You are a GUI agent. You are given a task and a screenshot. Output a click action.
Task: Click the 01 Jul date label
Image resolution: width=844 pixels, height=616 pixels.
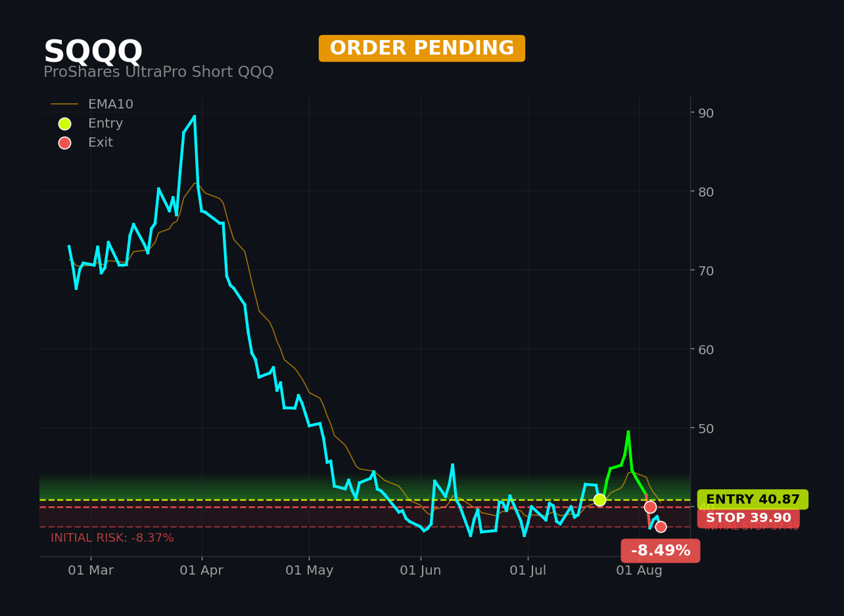[528, 571]
